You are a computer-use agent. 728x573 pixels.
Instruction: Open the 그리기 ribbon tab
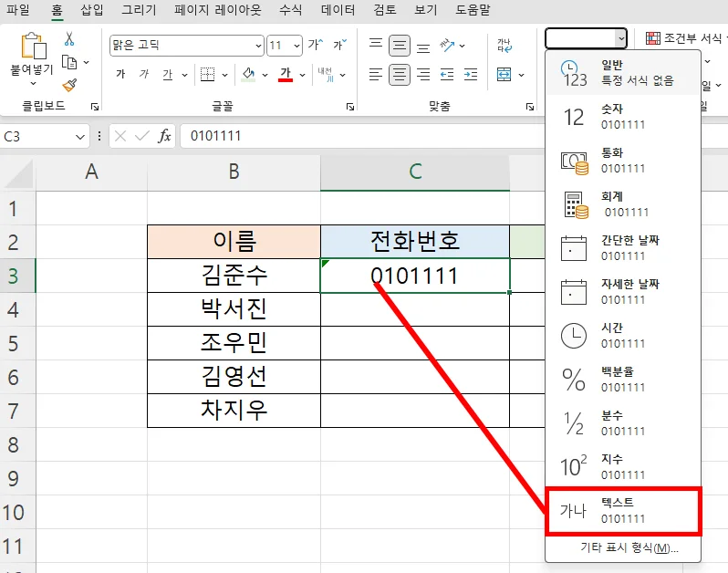(x=139, y=10)
